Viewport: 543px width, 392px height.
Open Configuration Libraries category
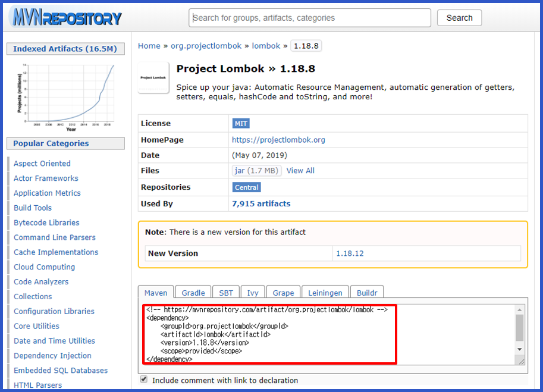54,311
